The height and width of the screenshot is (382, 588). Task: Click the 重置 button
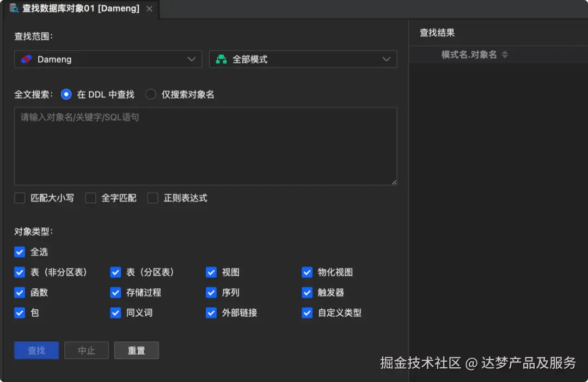tap(137, 350)
